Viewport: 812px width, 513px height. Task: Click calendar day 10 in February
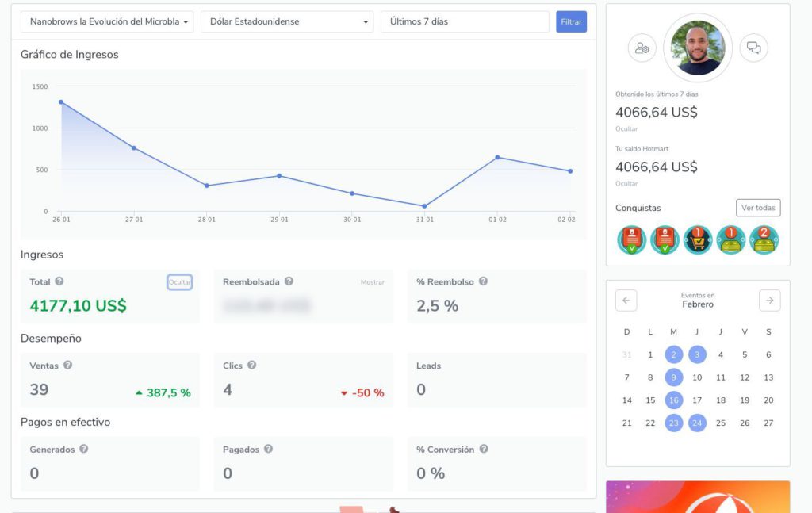(697, 377)
